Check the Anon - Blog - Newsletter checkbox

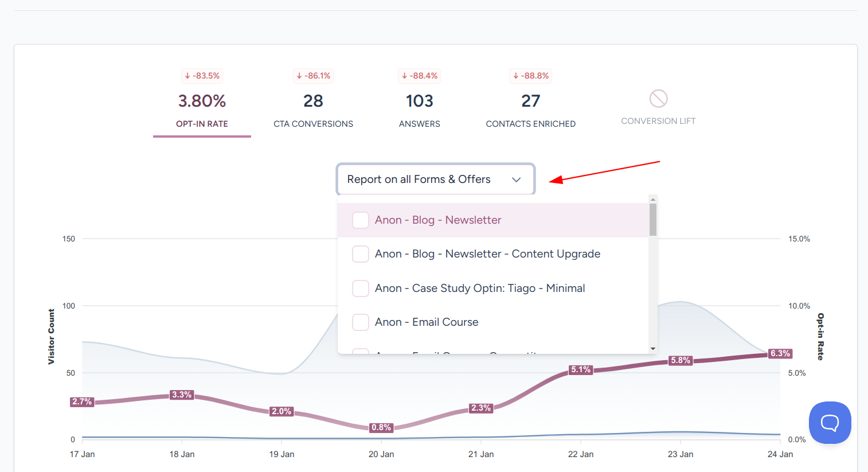361,220
